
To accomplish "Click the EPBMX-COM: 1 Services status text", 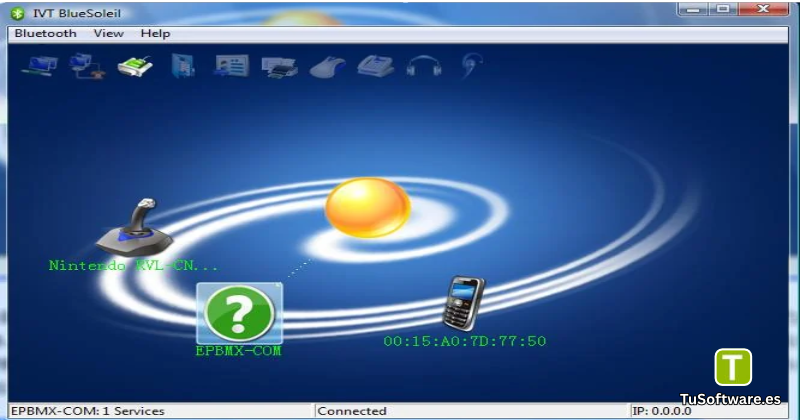I will 87,411.
